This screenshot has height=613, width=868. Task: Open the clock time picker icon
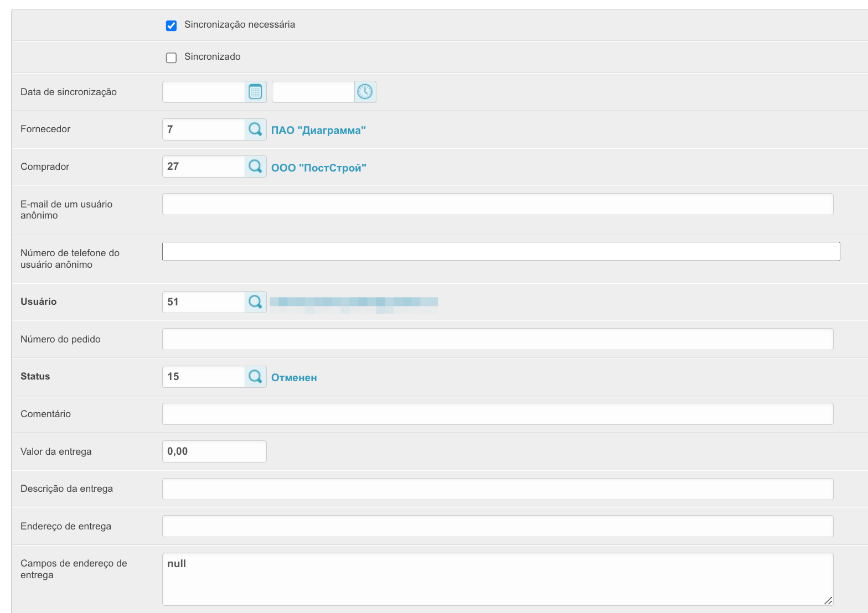click(365, 92)
